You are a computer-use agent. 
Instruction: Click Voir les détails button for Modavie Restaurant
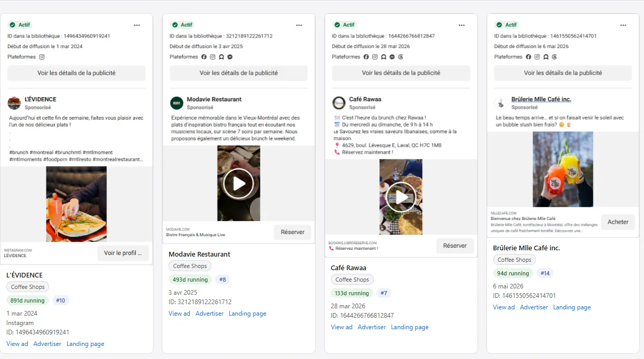[x=238, y=73]
